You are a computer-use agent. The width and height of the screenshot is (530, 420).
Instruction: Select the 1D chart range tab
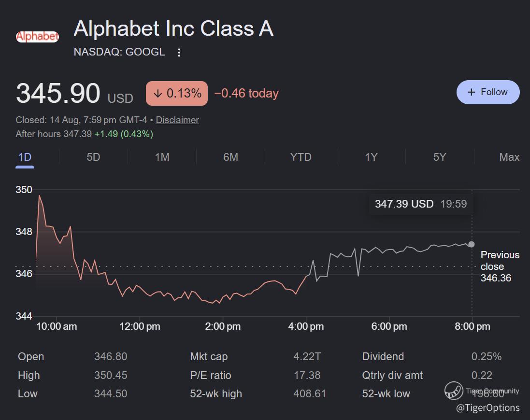pyautogui.click(x=25, y=157)
